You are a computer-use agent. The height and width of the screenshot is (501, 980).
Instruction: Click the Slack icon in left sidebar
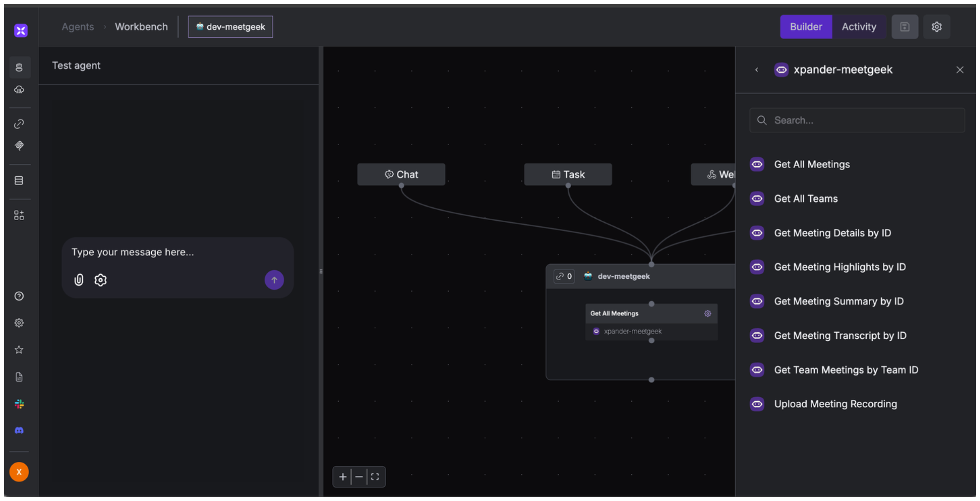point(19,404)
